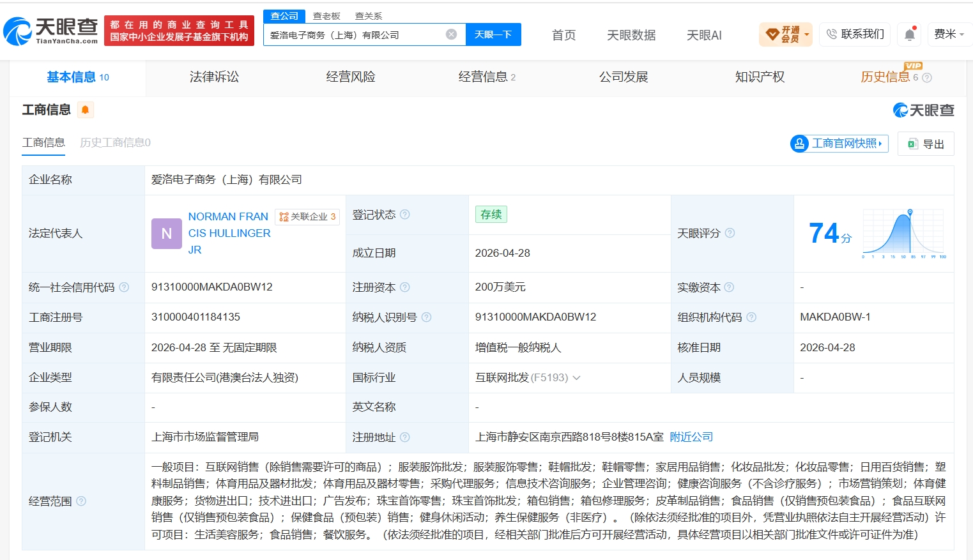Click the 74分 score value
Screen dimensions: 973x560
tap(829, 234)
